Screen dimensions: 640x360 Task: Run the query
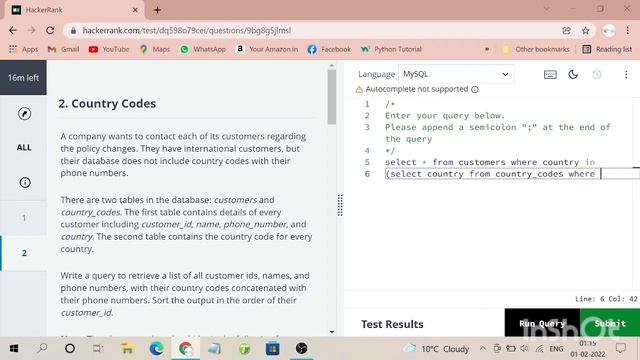(x=542, y=323)
